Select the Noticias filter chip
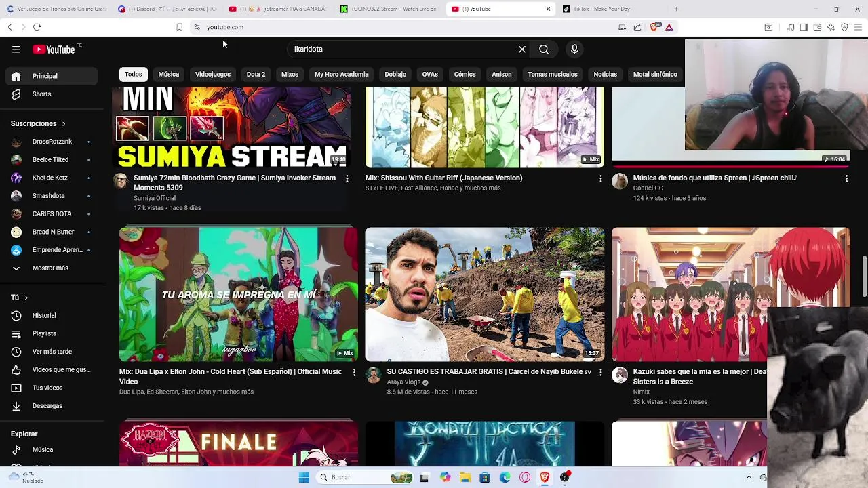Viewport: 868px width, 488px height. tap(606, 74)
